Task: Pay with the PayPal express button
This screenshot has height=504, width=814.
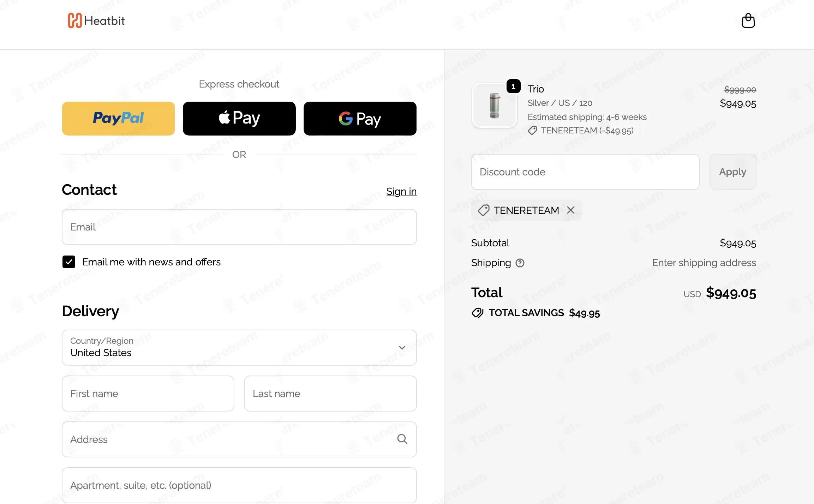Action: coord(118,119)
